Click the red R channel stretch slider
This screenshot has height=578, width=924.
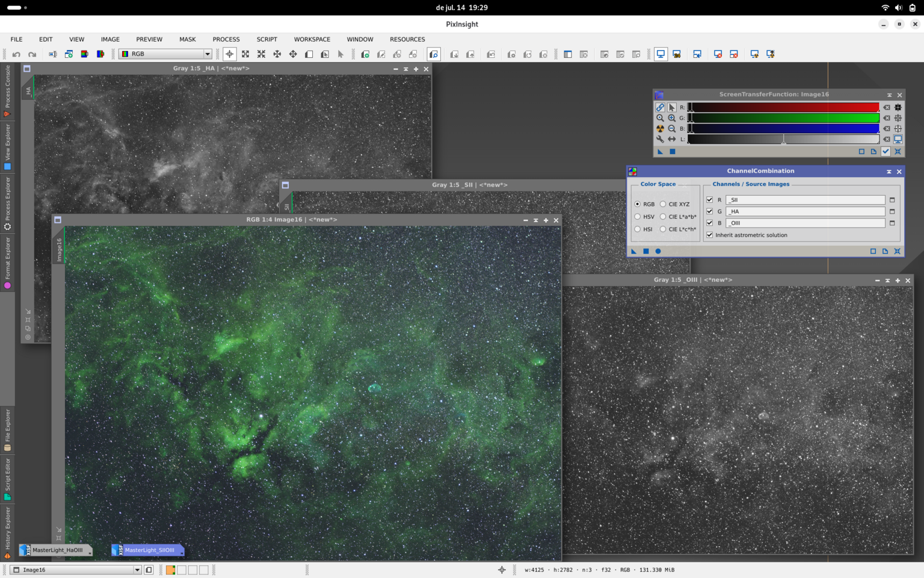[783, 107]
